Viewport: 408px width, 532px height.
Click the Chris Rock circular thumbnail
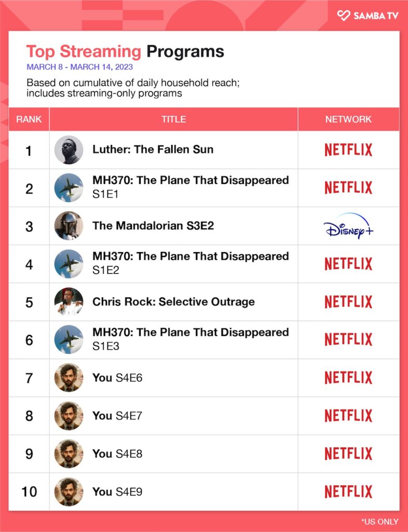69,302
